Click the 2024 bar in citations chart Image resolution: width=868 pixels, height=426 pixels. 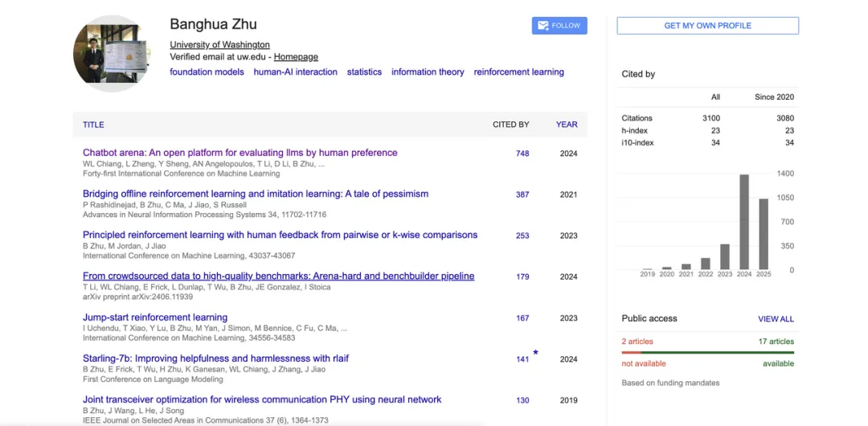point(744,222)
